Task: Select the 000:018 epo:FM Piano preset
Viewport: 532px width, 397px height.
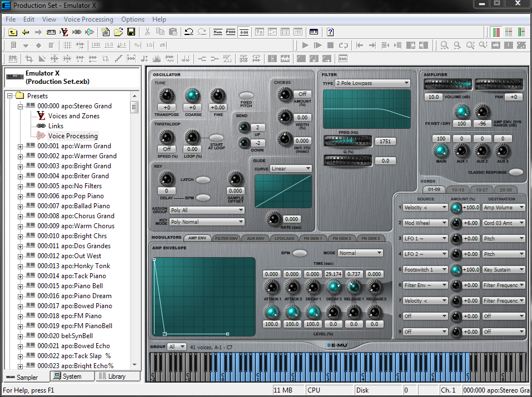Action: pos(69,316)
